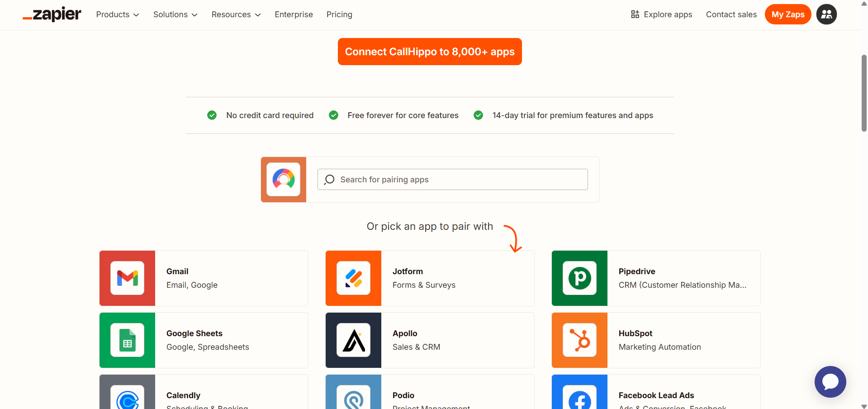Focus the Search for pairing apps field

(x=452, y=180)
